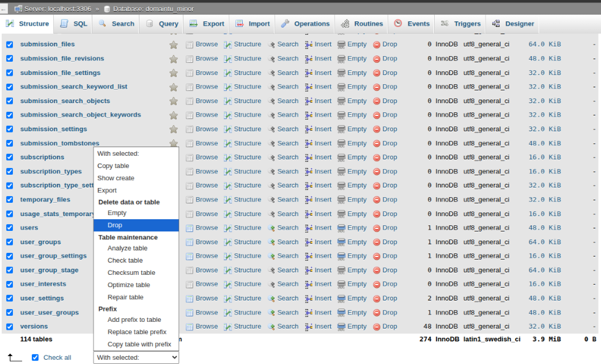Select Analyze table option
The height and width of the screenshot is (364, 601).
coord(136,248)
